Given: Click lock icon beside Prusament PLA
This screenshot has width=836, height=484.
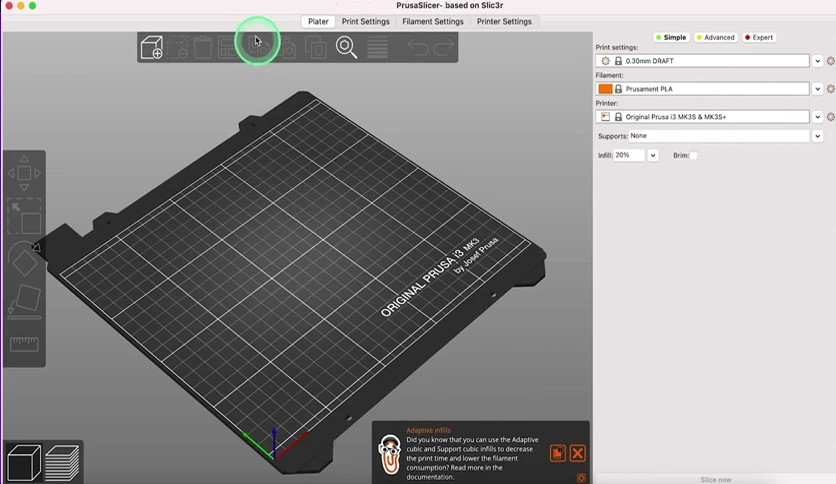Looking at the screenshot, I should 618,88.
